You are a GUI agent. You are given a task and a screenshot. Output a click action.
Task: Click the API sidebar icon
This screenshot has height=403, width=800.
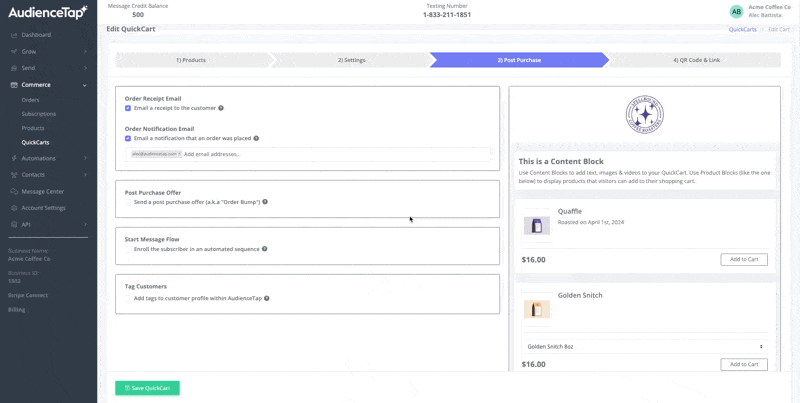[14, 224]
